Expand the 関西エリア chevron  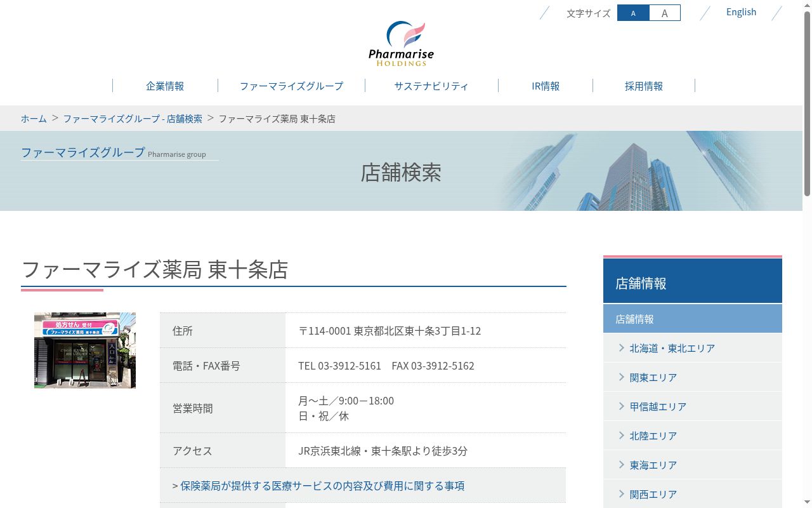coord(622,493)
